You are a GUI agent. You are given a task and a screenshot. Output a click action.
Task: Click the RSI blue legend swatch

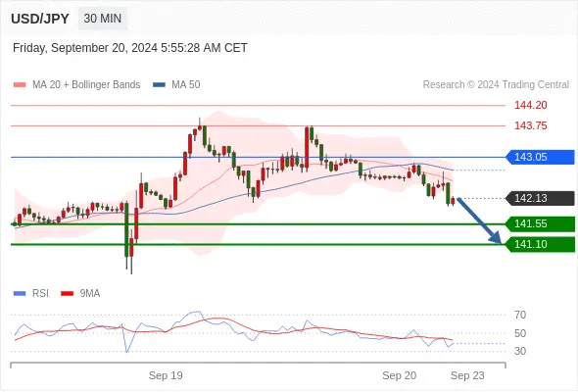[20, 294]
